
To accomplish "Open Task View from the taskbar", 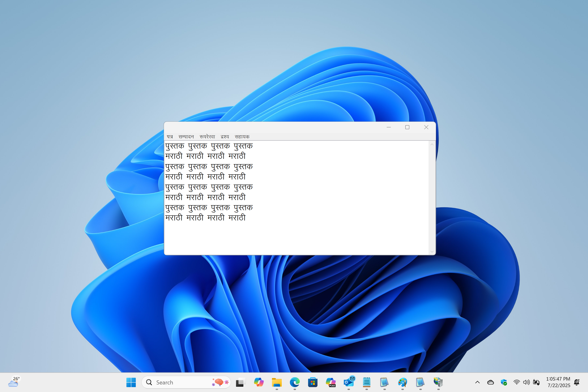I will click(241, 382).
